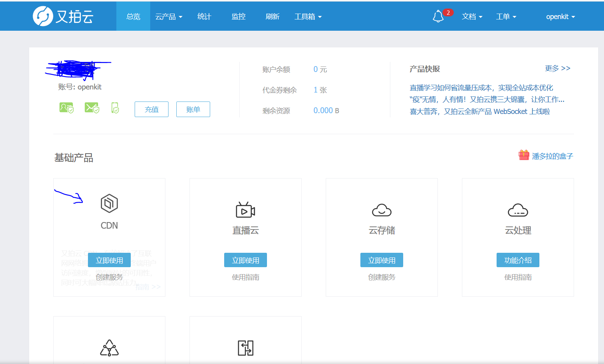Open the 监控 menu item
This screenshot has height=364, width=604.
[238, 16]
